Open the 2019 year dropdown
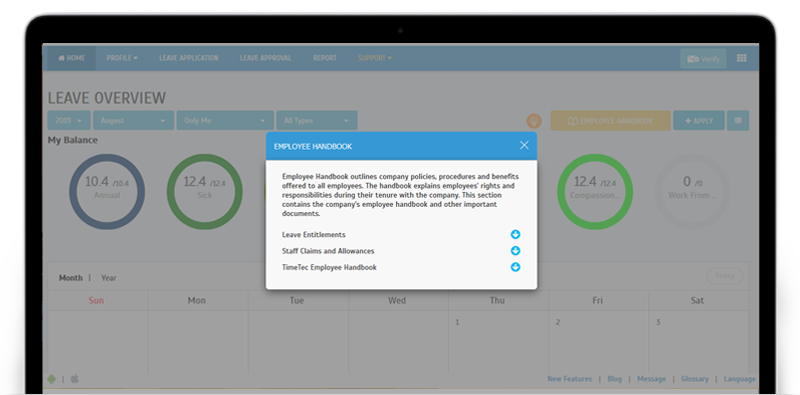 pos(69,120)
